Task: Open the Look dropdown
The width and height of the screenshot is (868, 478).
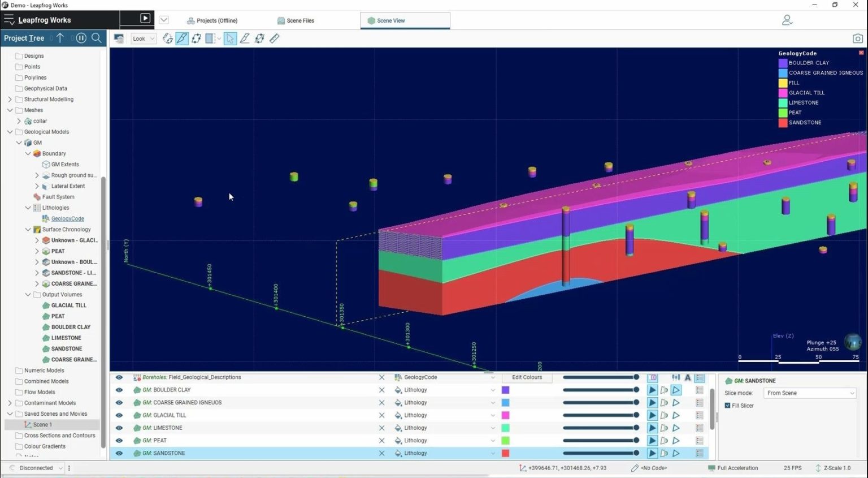Action: click(144, 38)
